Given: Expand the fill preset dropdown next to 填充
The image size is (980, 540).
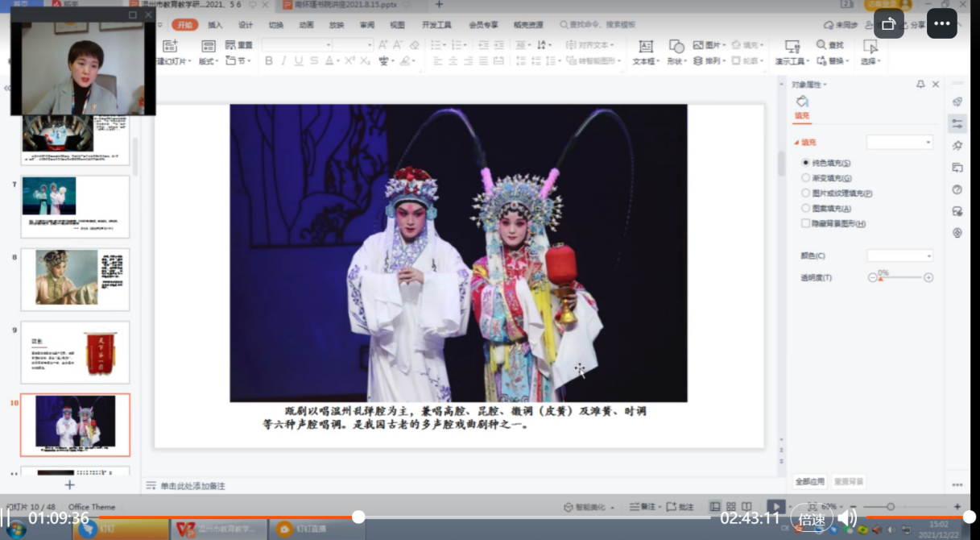Looking at the screenshot, I should (899, 142).
